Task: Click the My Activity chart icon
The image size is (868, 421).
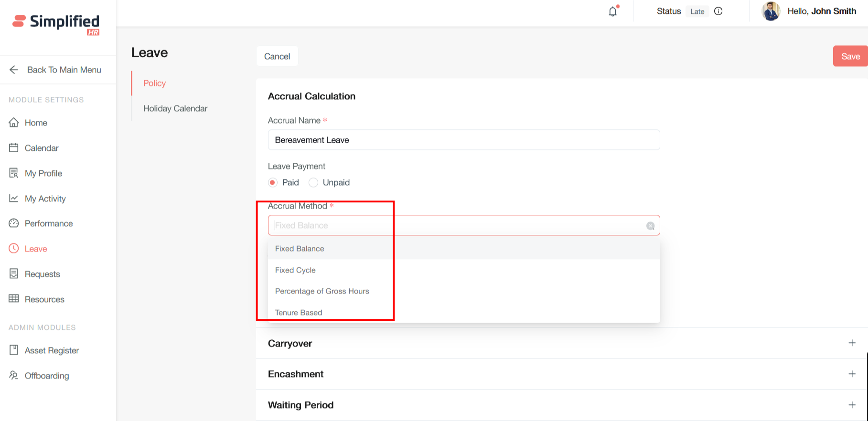Action: click(14, 198)
